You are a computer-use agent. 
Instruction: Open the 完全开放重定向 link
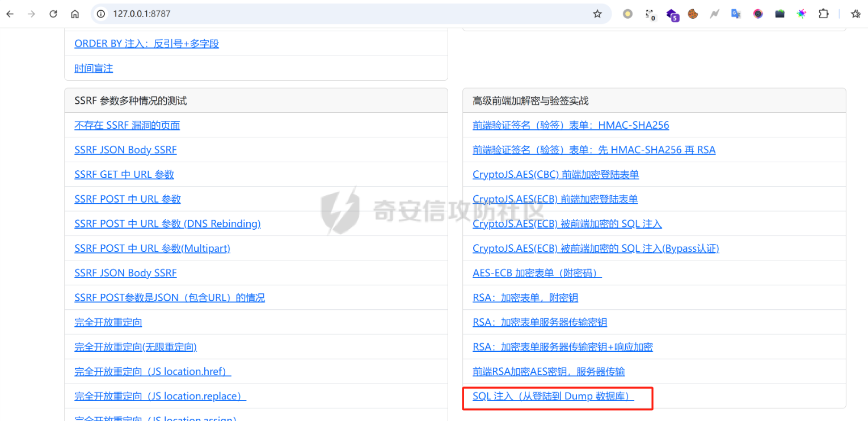pyautogui.click(x=108, y=322)
